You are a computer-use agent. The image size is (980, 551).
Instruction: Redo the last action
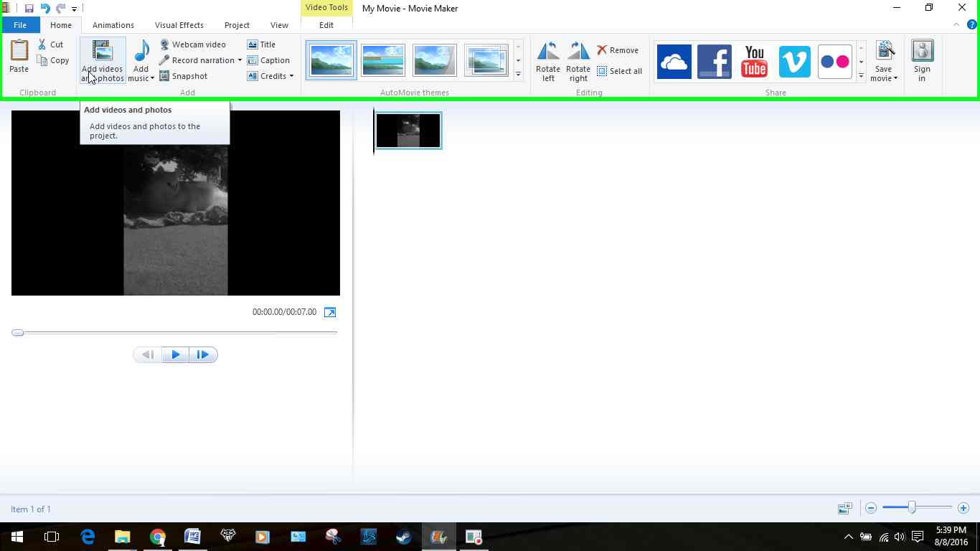pyautogui.click(x=61, y=9)
